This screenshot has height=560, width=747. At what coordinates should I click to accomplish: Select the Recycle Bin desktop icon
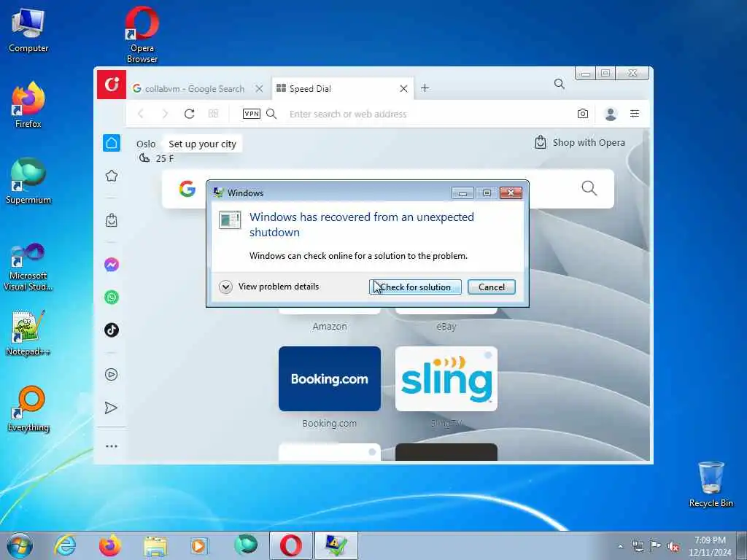tap(711, 484)
